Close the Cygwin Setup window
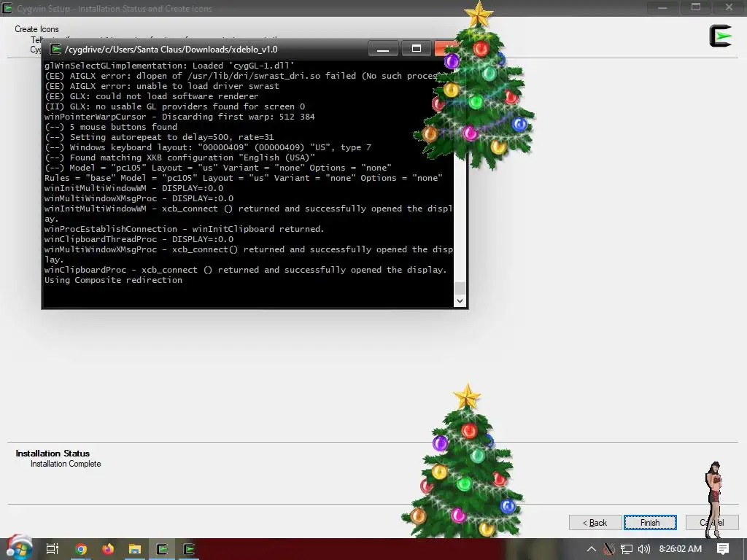747x560 pixels. [x=729, y=7]
